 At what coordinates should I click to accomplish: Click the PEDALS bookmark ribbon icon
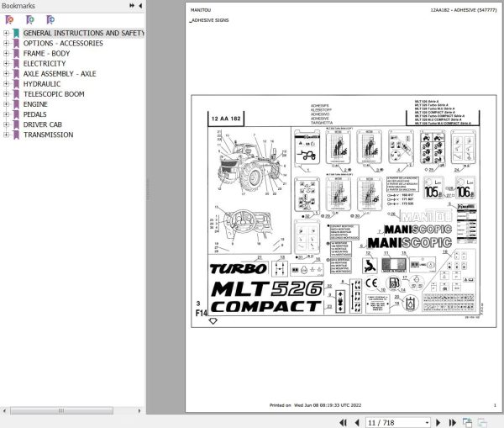click(16, 114)
